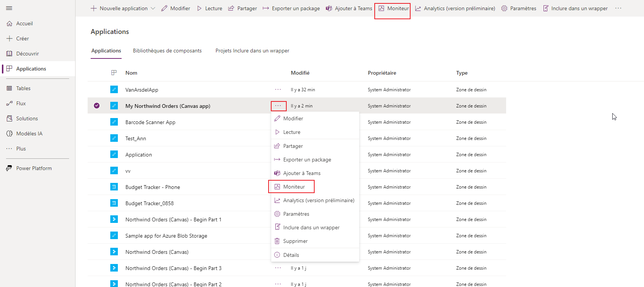This screenshot has height=287, width=644.
Task: Open Analytics (version préliminaire) in command bar
Action: click(x=455, y=8)
